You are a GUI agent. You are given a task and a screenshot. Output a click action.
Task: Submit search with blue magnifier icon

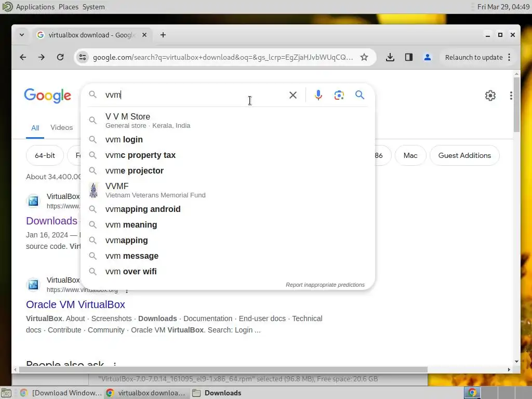(x=360, y=95)
